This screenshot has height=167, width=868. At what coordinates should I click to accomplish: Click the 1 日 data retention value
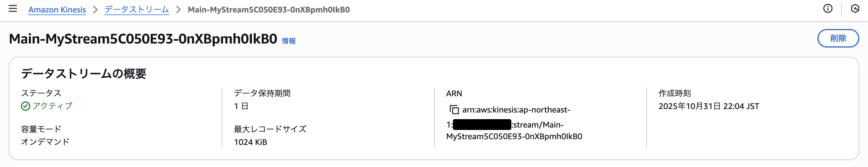(x=241, y=106)
